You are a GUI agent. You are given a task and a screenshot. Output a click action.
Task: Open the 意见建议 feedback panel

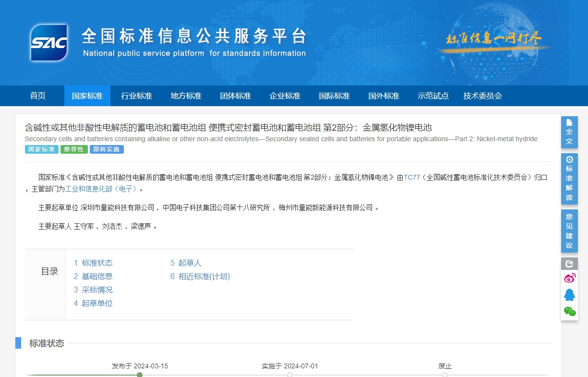point(569,231)
